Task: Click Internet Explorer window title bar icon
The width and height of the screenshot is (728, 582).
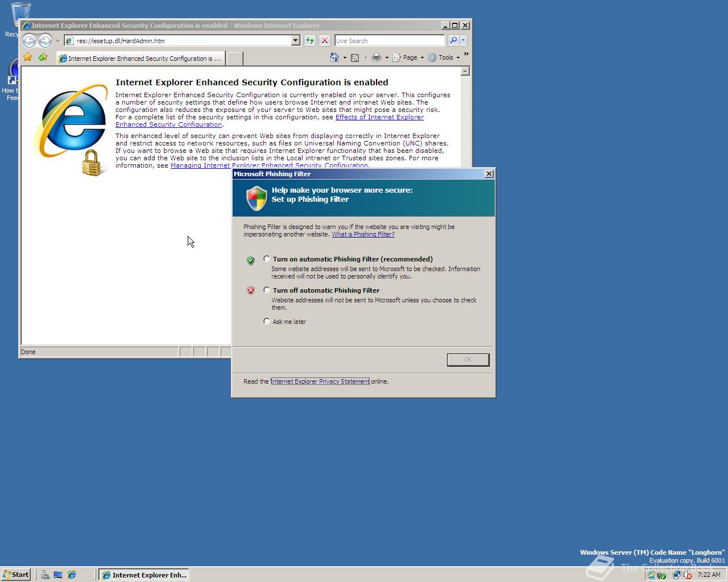Action: coord(26,26)
